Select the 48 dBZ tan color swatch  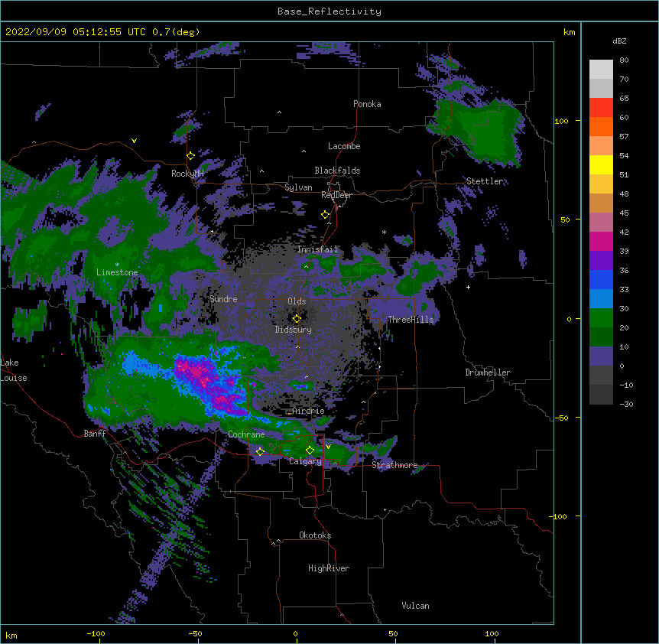pos(601,203)
